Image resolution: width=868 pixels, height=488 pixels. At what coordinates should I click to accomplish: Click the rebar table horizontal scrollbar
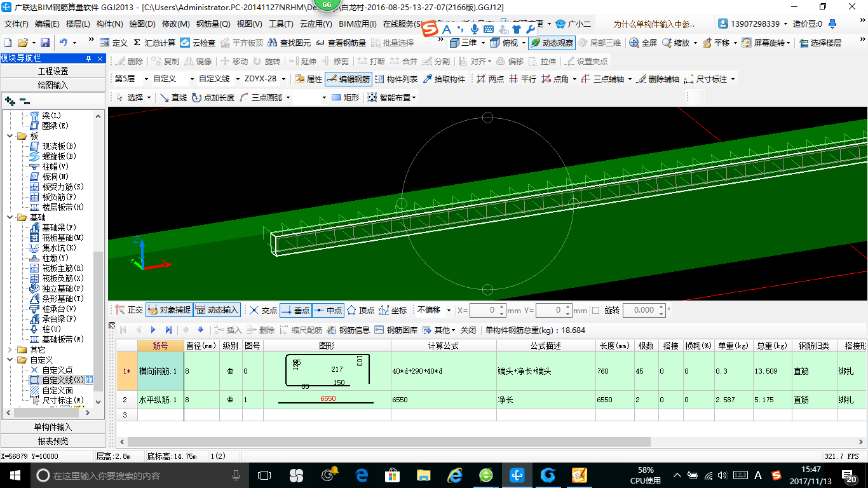(389, 442)
